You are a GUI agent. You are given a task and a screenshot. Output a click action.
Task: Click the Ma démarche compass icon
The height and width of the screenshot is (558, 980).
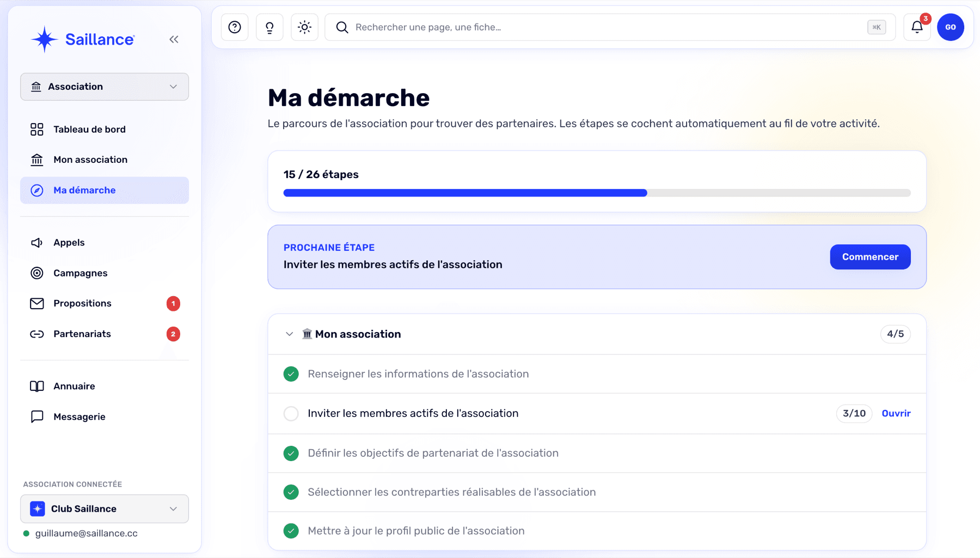click(x=37, y=190)
